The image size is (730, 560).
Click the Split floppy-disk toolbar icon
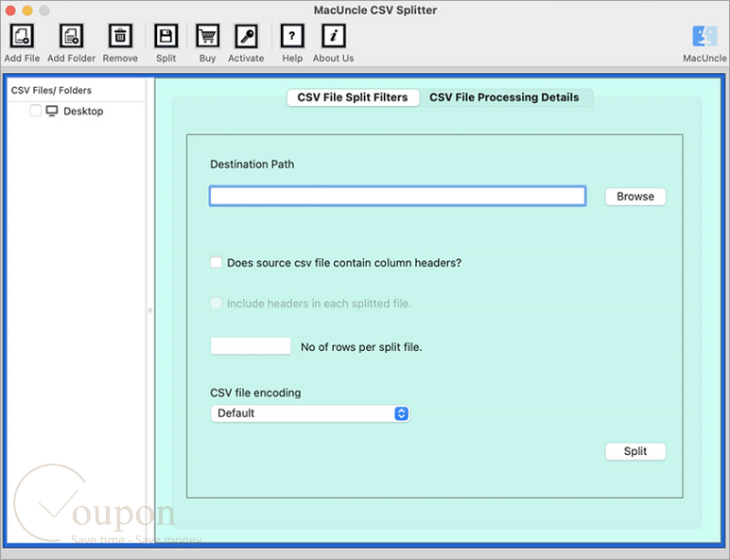pyautogui.click(x=165, y=36)
